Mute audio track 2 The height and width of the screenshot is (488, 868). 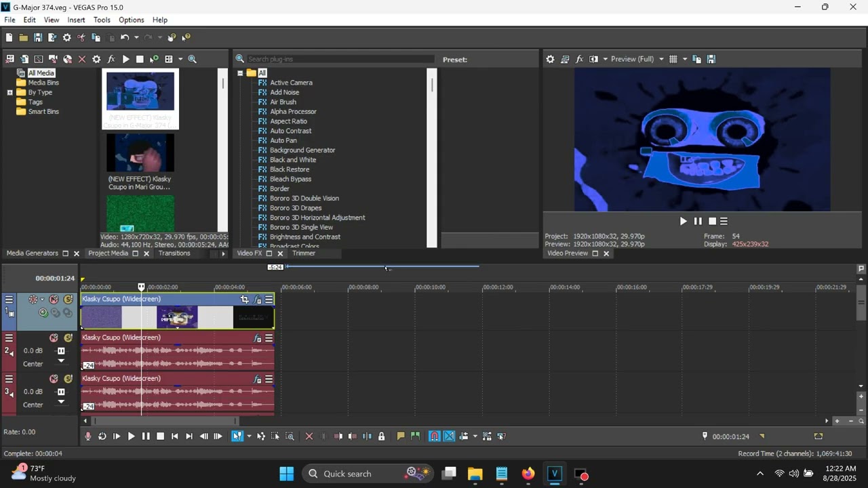click(54, 338)
